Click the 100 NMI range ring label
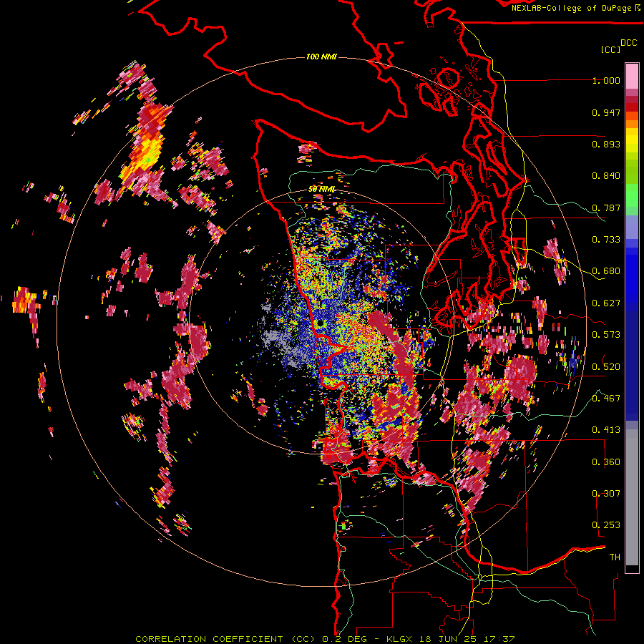The image size is (644, 644). (321, 57)
